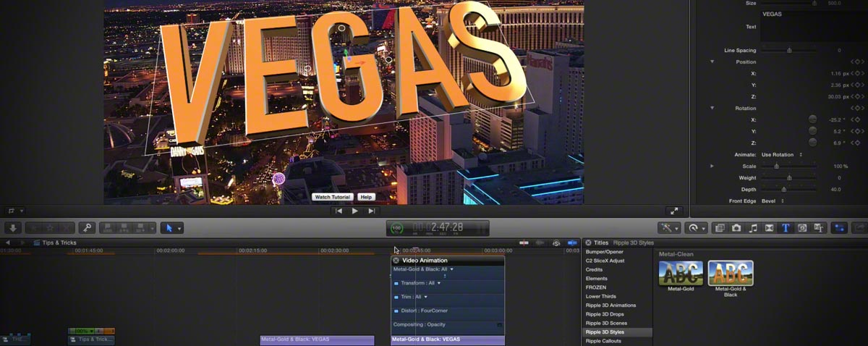The height and width of the screenshot is (346, 868).
Task: Open the Titles browser T icon
Action: 786,228
